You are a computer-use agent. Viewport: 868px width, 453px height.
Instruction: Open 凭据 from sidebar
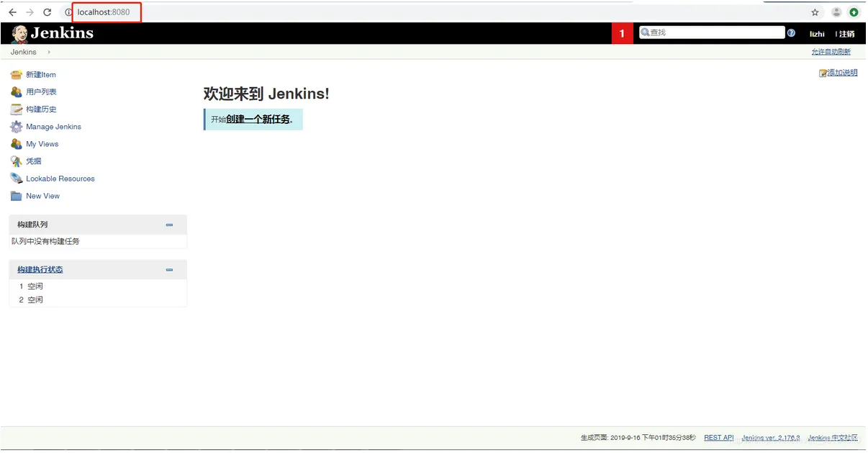pos(34,161)
